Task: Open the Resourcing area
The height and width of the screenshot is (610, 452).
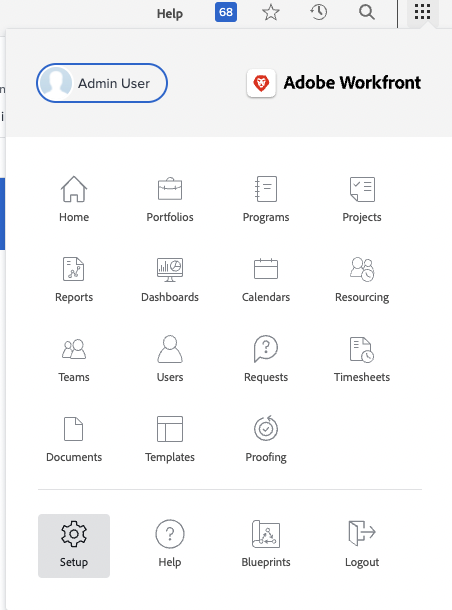Action: click(362, 279)
